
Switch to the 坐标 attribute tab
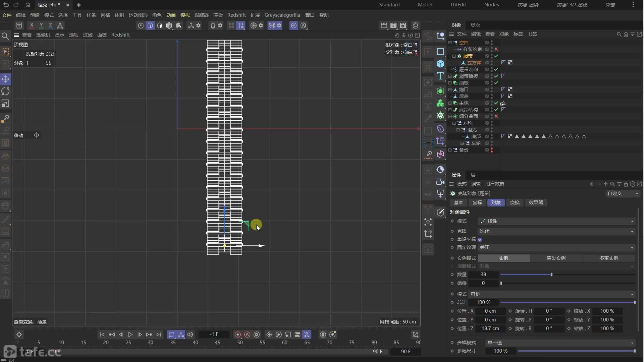[477, 202]
